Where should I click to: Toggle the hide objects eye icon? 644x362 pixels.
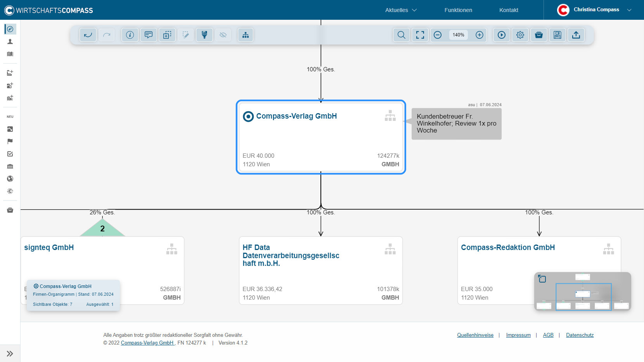(x=223, y=35)
